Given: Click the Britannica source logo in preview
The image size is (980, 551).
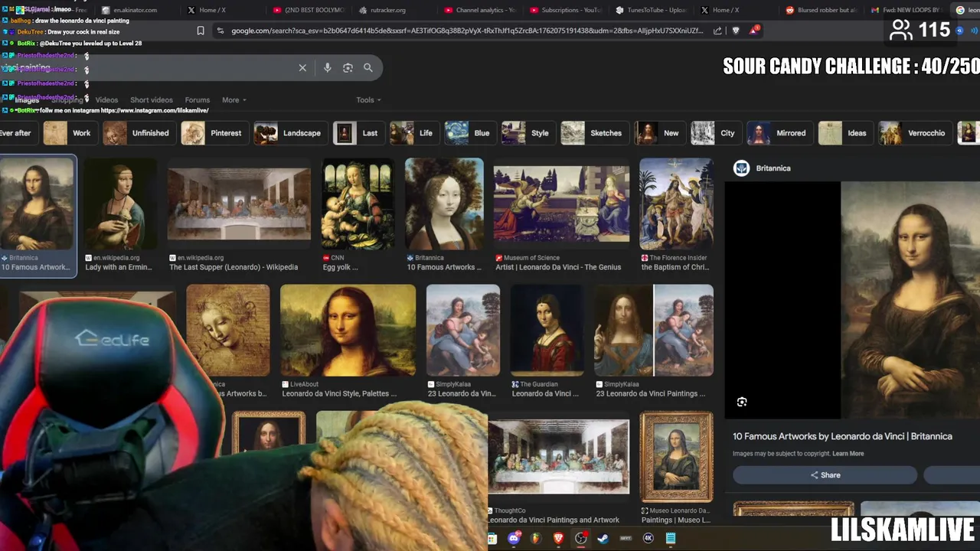Looking at the screenshot, I should (x=741, y=168).
